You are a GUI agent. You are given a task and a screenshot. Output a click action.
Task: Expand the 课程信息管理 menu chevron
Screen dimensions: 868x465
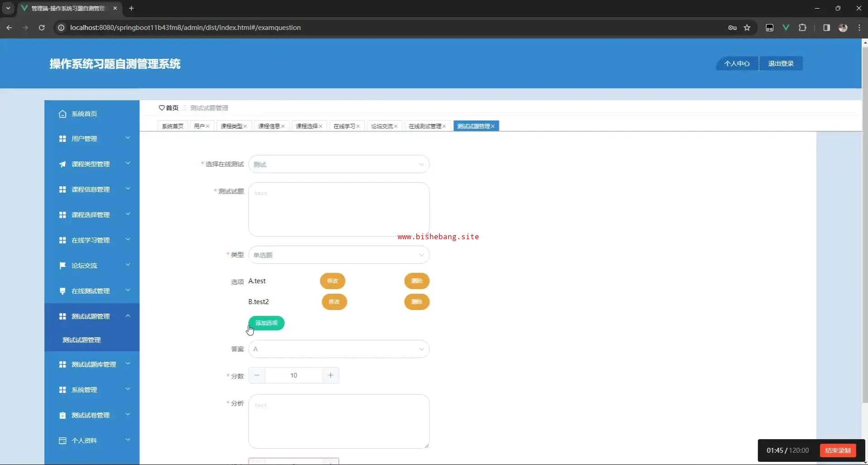(128, 189)
